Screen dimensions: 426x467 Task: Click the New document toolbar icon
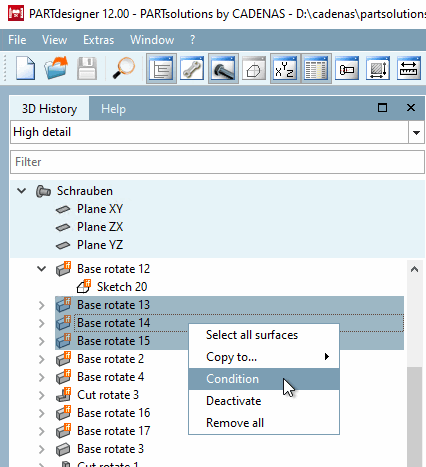point(25,69)
